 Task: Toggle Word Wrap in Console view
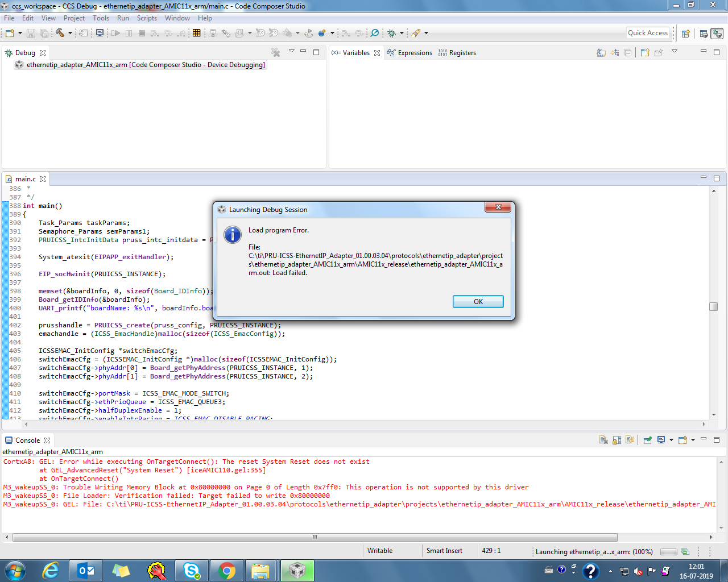[630, 440]
